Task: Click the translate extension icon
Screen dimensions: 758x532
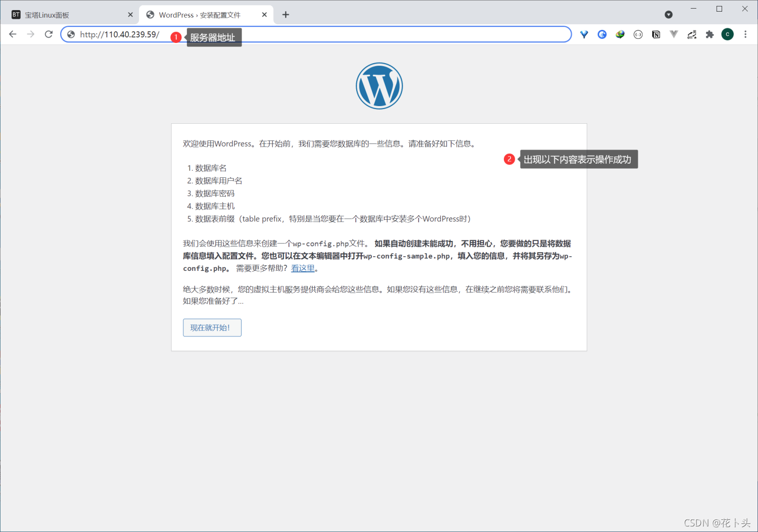Action: (x=692, y=34)
